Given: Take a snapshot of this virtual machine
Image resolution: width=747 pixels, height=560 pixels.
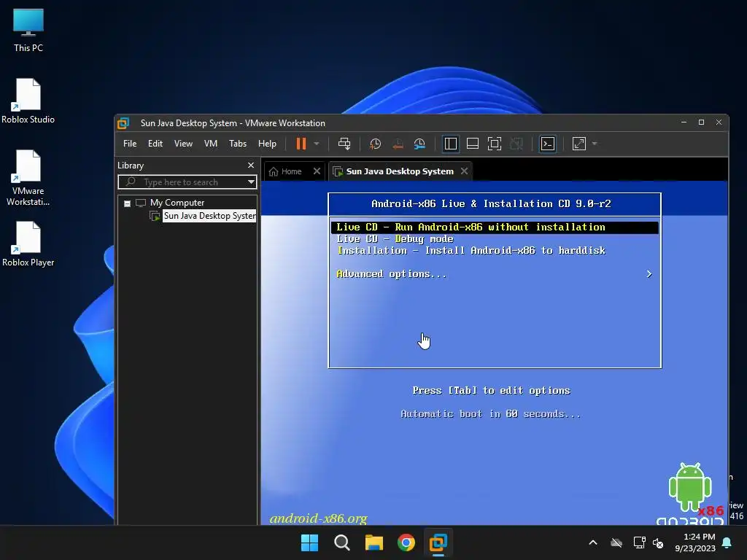Looking at the screenshot, I should (x=375, y=144).
